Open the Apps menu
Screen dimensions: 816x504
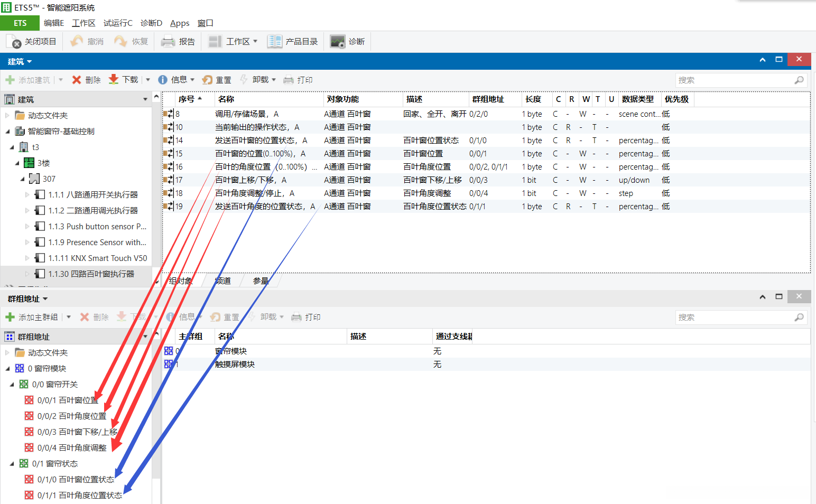[180, 23]
